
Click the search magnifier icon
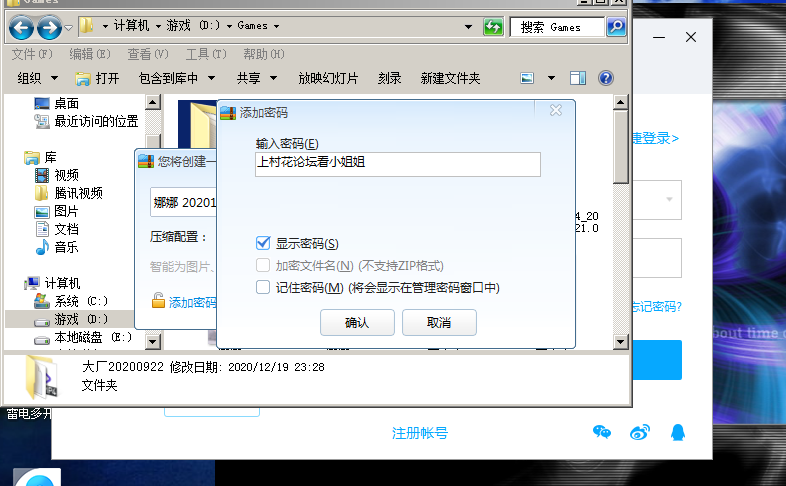[617, 27]
